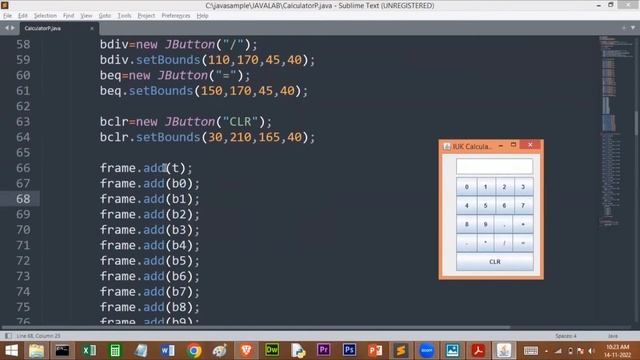The image size is (640, 360).
Task: Go to previous tab with left arrow
Action: [7, 28]
